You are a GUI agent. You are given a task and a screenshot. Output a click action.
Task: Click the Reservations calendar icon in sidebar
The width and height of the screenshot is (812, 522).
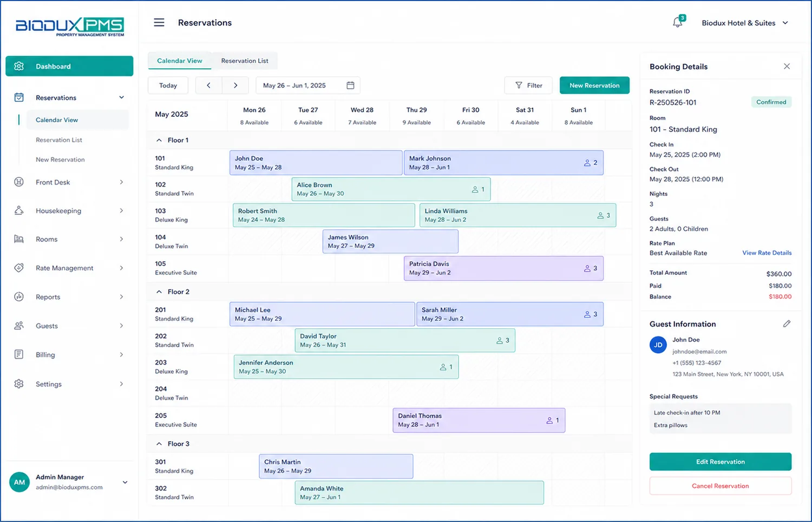point(19,97)
